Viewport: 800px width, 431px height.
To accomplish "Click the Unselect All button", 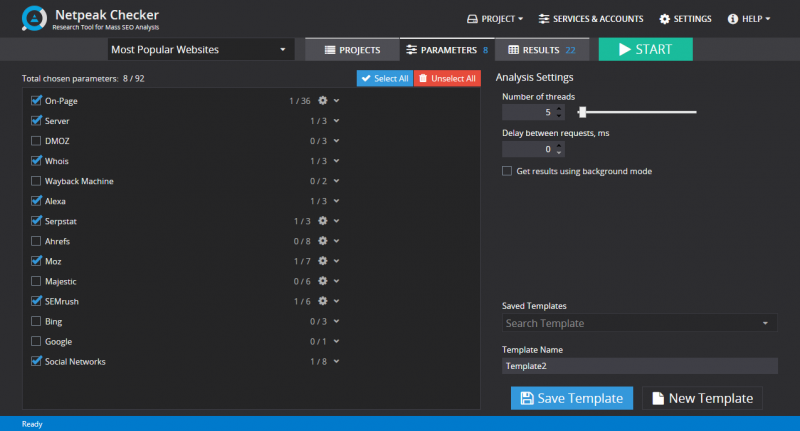I will (x=447, y=78).
